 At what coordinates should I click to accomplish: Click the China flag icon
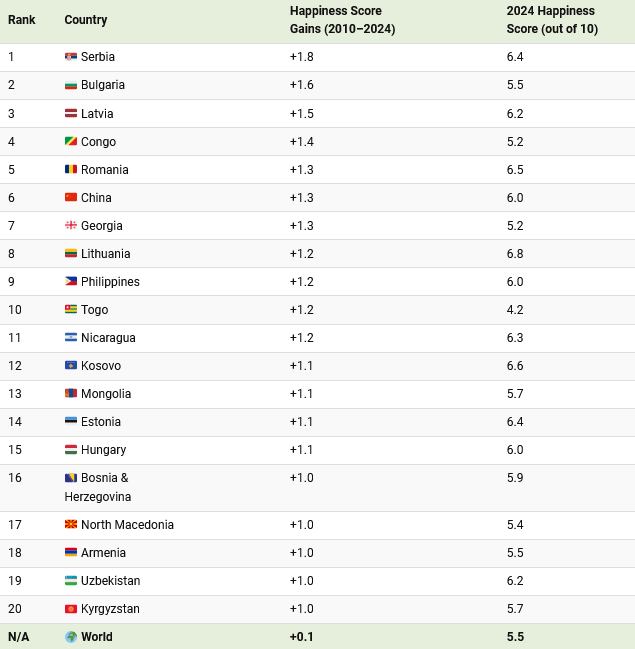(x=71, y=198)
